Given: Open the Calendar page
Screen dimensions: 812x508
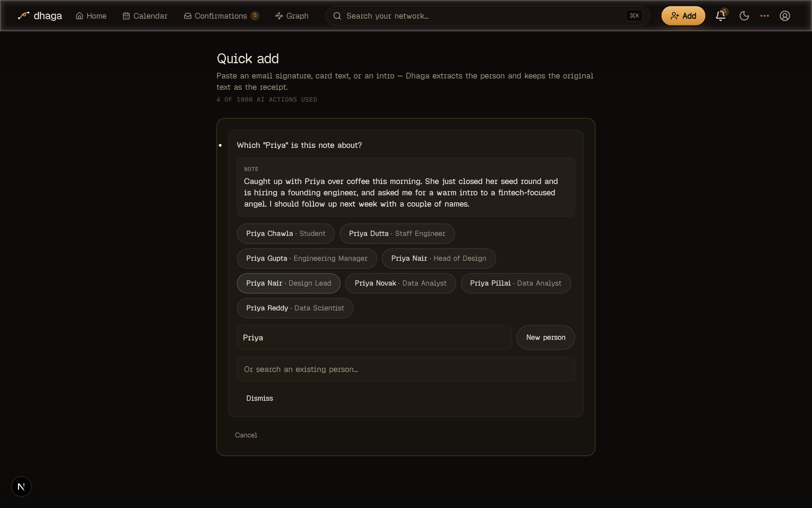Looking at the screenshot, I should pyautogui.click(x=145, y=16).
